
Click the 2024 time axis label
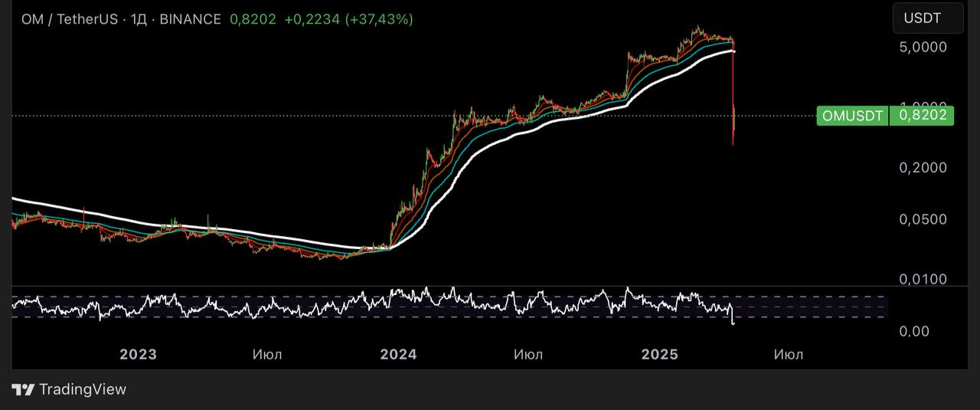coord(398,354)
